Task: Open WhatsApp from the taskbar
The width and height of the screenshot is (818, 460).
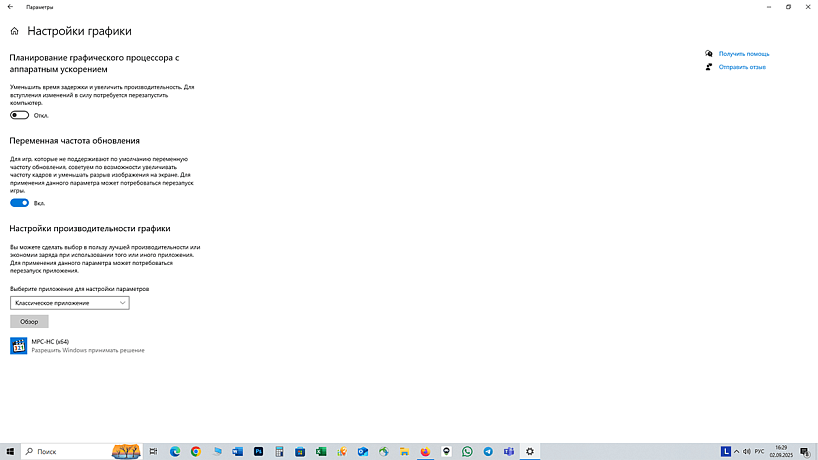Action: (x=467, y=451)
